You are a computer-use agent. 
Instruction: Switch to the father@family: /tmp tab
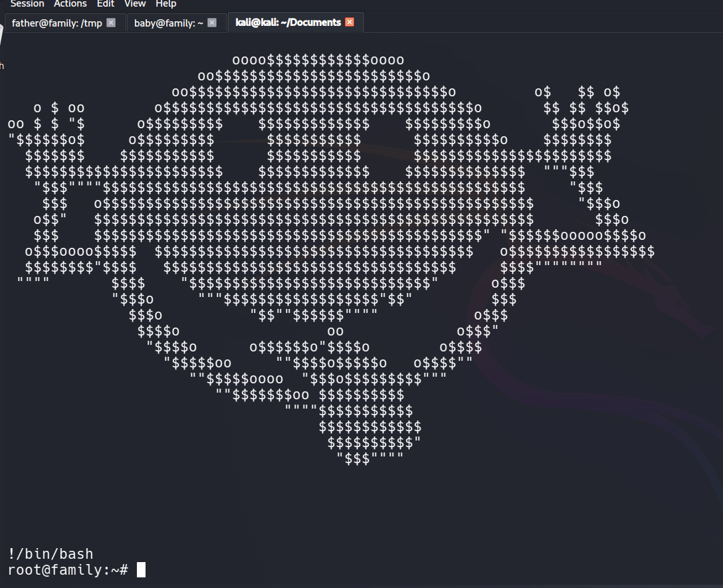56,23
